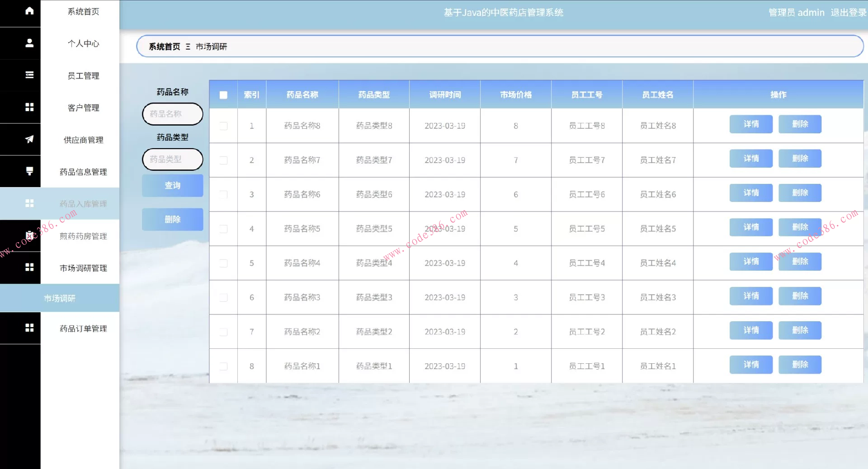This screenshot has width=868, height=469.
Task: Check the checkbox for row 药品名称8
Action: (223, 126)
